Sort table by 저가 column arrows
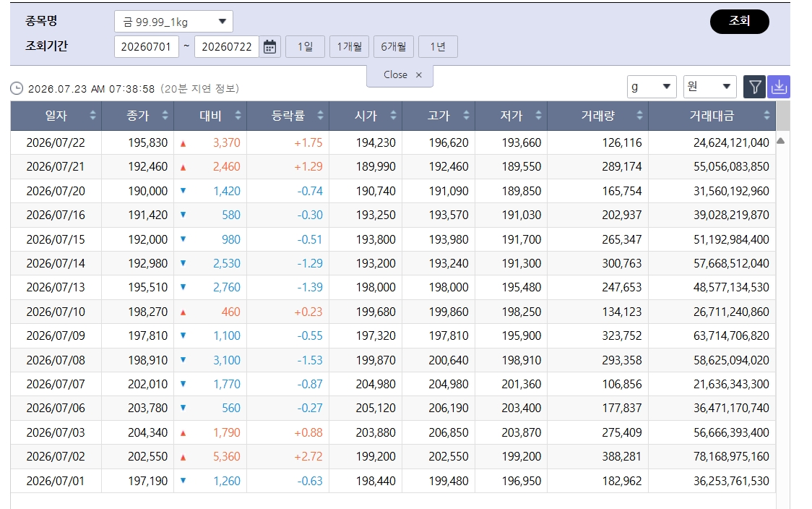The image size is (812, 509). [539, 116]
